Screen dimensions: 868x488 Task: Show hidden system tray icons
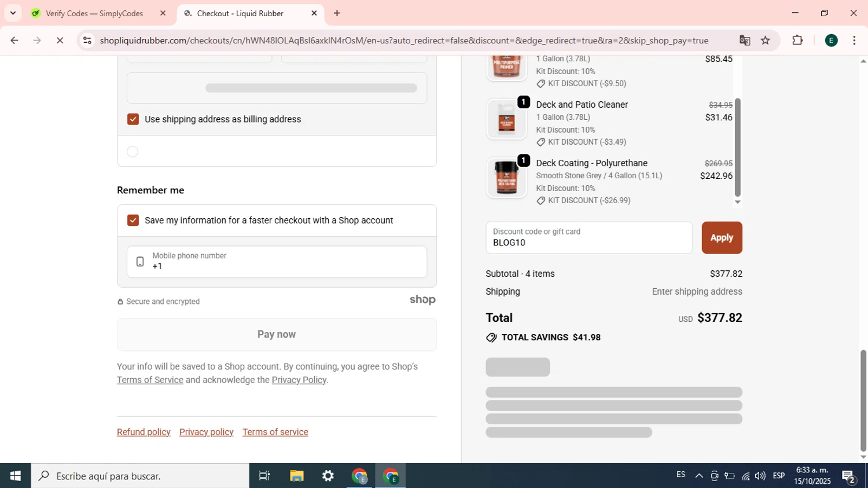(699, 476)
